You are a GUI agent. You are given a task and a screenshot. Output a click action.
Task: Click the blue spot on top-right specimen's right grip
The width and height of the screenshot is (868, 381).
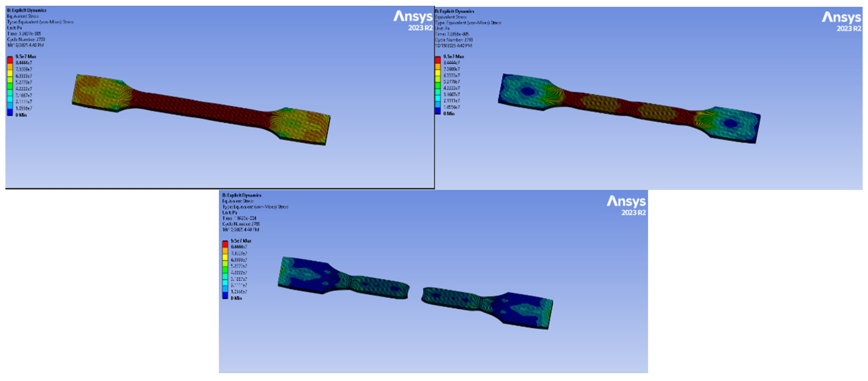[730, 123]
